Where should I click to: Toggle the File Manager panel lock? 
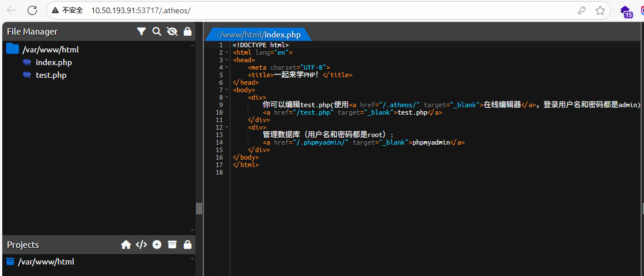click(x=187, y=32)
